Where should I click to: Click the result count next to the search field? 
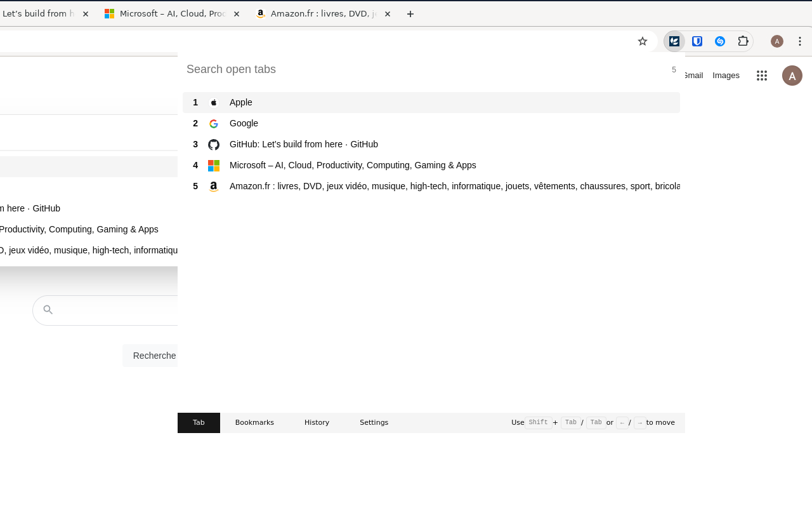click(674, 70)
